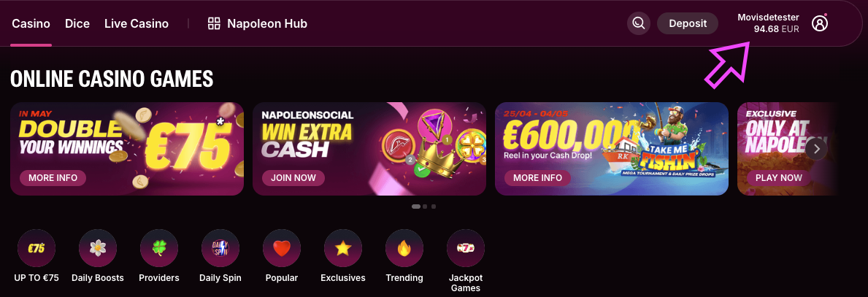Switch to the Live Casino tab

[137, 24]
